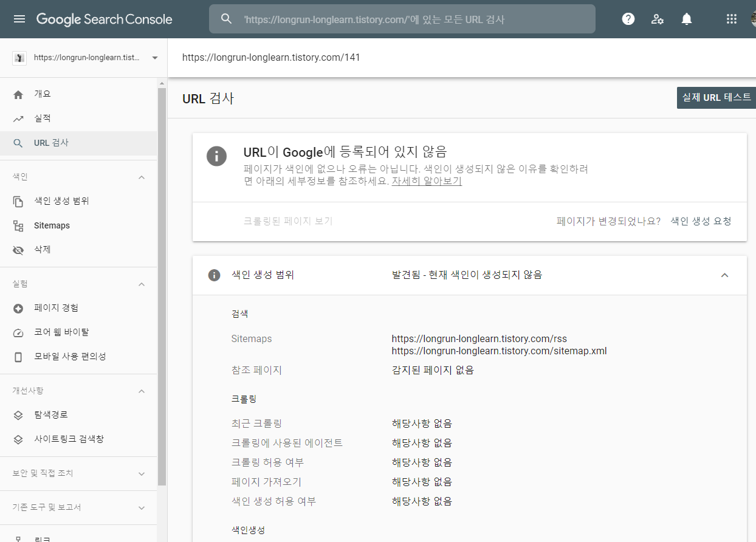This screenshot has width=756, height=542.
Task: Click the 삭제 crossed-eye icon
Action: (x=18, y=250)
